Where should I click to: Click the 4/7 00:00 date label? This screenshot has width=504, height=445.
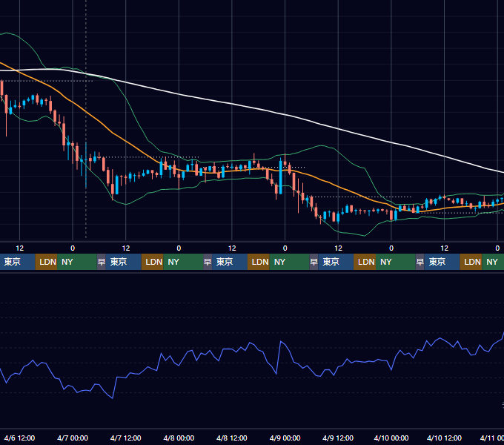73,438
